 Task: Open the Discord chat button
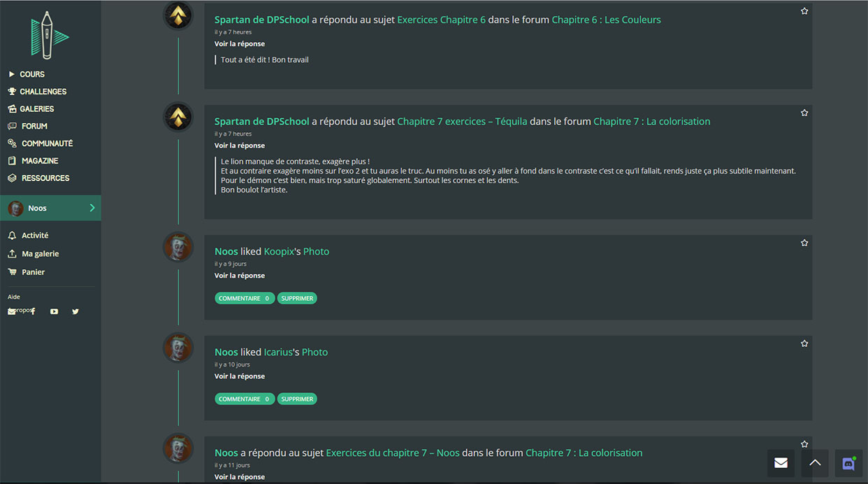848,463
